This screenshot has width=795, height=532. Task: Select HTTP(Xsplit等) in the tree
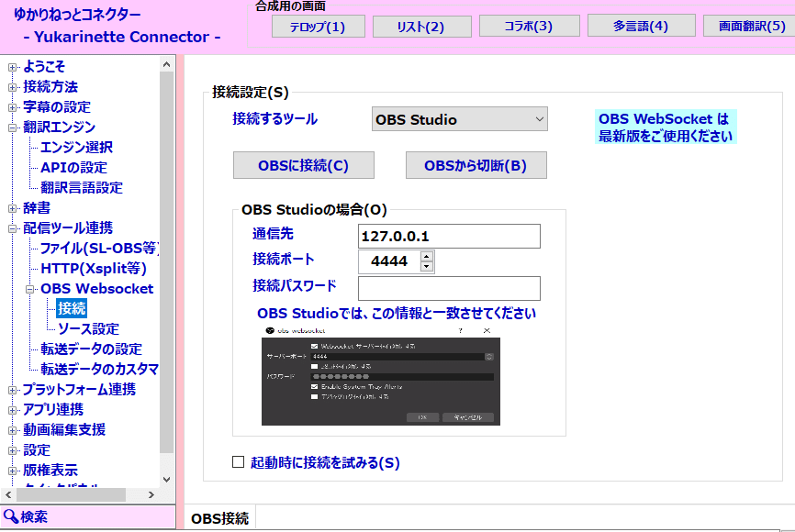coord(94,269)
